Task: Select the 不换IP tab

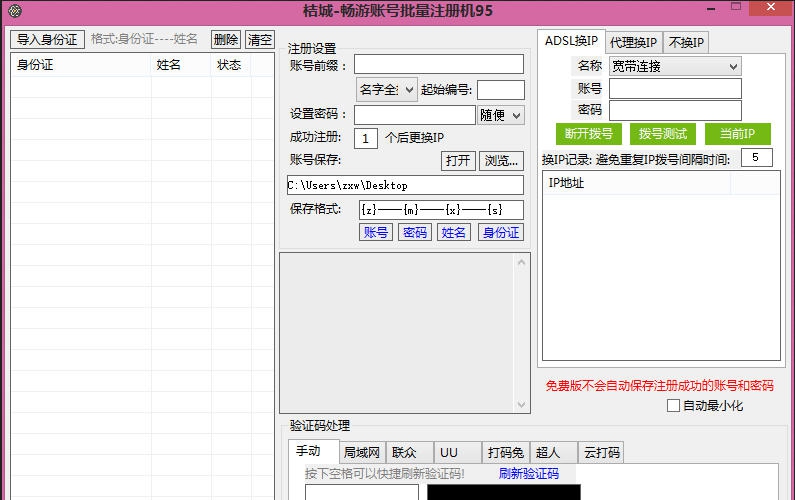Action: tap(687, 42)
